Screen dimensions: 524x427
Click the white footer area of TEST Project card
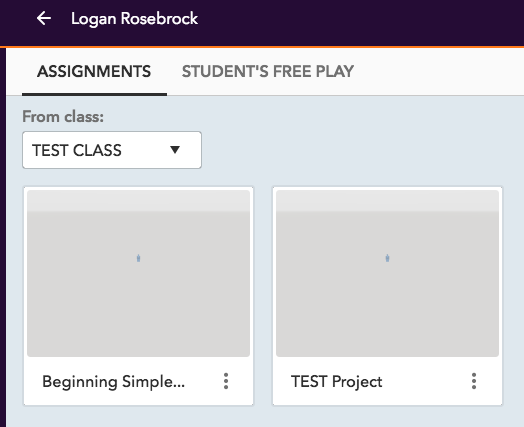pyautogui.click(x=387, y=381)
